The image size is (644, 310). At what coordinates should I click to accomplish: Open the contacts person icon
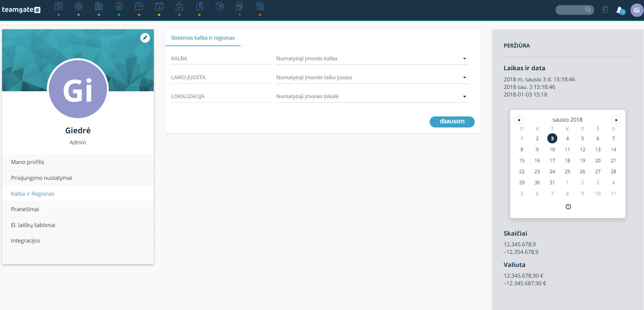point(119,6)
